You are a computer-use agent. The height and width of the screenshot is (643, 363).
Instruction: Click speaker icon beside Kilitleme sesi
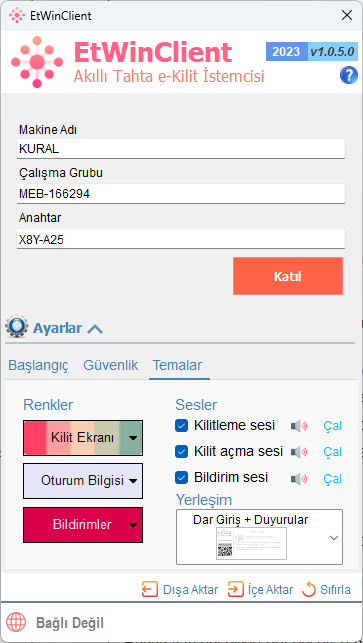[299, 426]
